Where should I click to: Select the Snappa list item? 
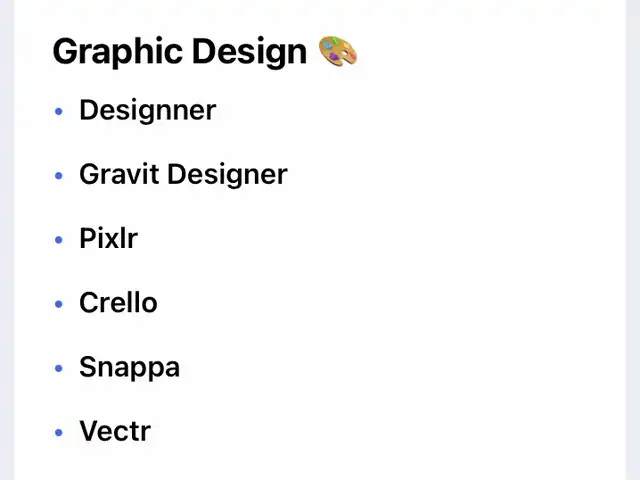pyautogui.click(x=129, y=367)
